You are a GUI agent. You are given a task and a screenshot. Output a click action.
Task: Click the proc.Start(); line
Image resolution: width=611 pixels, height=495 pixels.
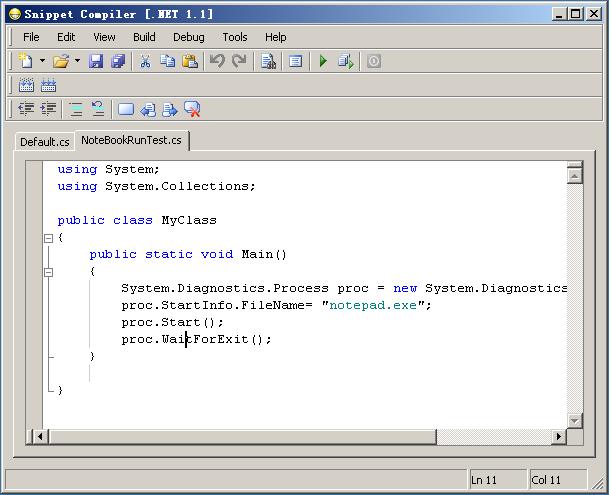coord(172,322)
